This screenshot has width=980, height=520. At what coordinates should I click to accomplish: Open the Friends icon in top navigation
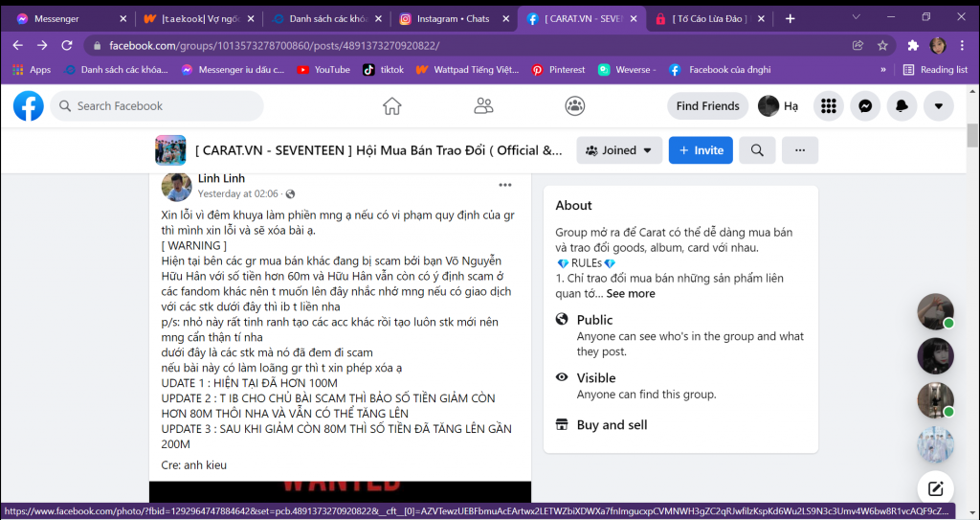pyautogui.click(x=483, y=105)
